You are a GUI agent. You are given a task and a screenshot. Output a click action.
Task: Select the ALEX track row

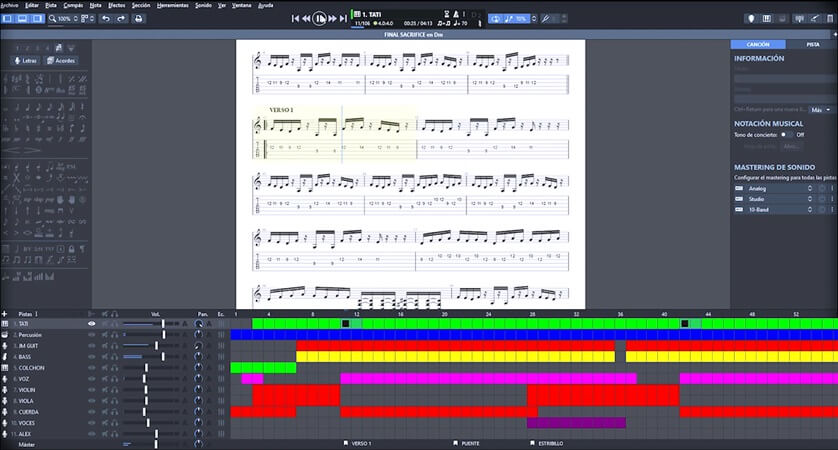[x=115, y=434]
